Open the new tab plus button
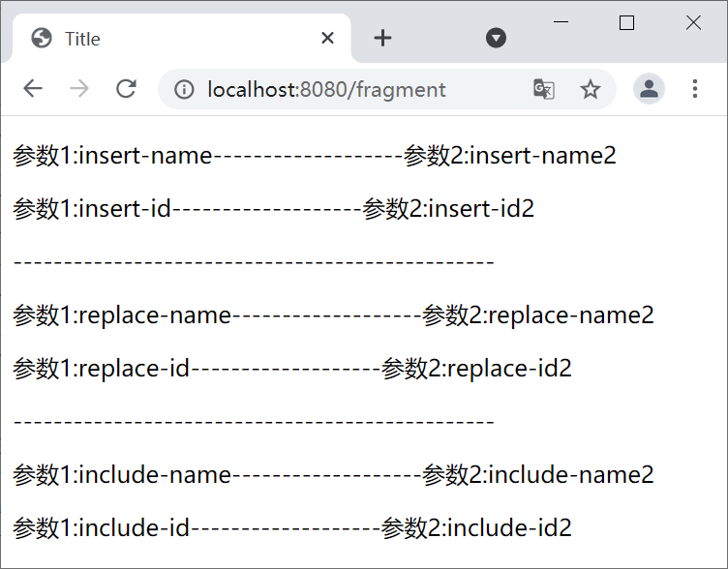 coord(383,38)
